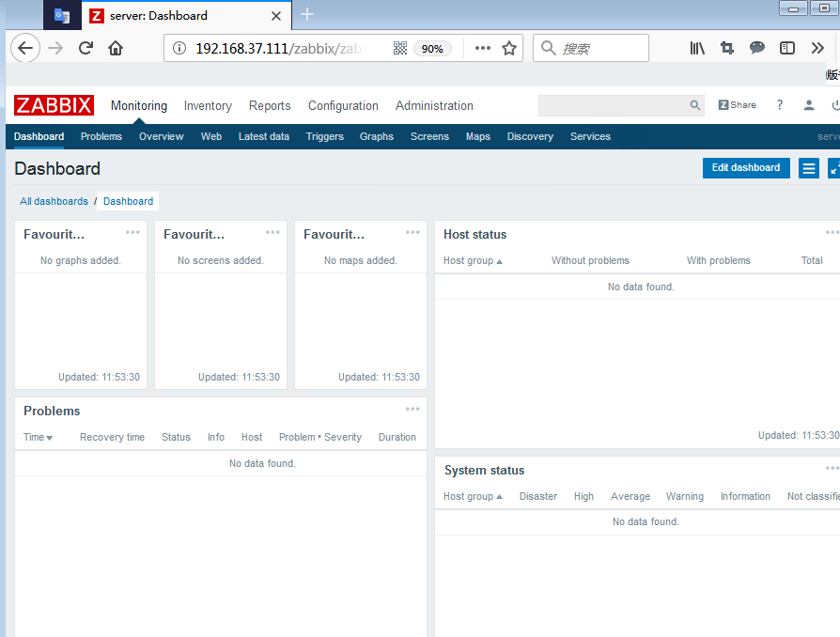840x637 pixels.
Task: Click the QR code icon in address bar
Action: click(399, 48)
